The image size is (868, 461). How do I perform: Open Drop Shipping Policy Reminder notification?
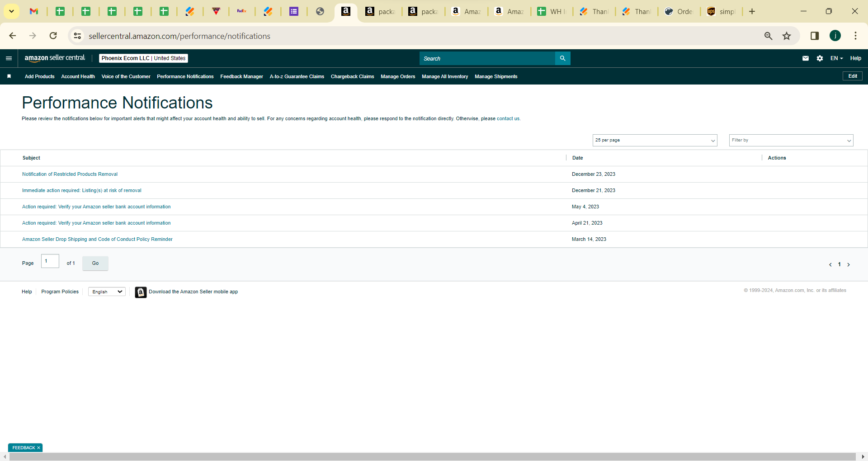click(97, 239)
